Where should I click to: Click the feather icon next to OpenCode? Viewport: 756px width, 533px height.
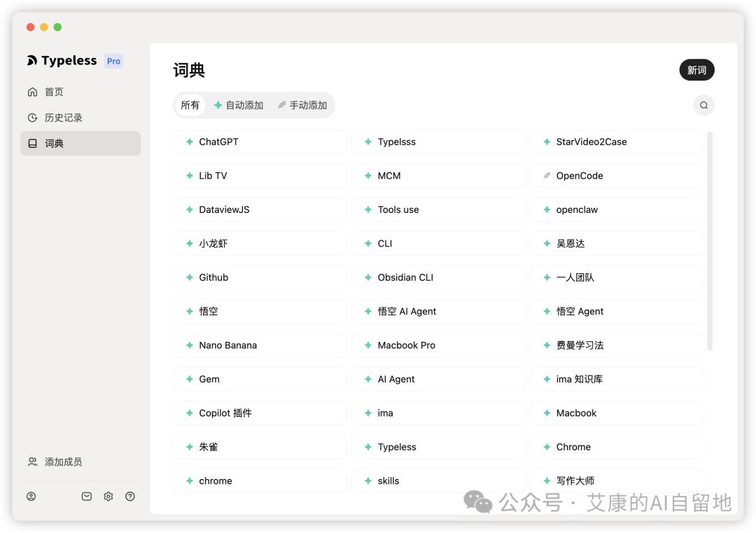pyautogui.click(x=547, y=176)
